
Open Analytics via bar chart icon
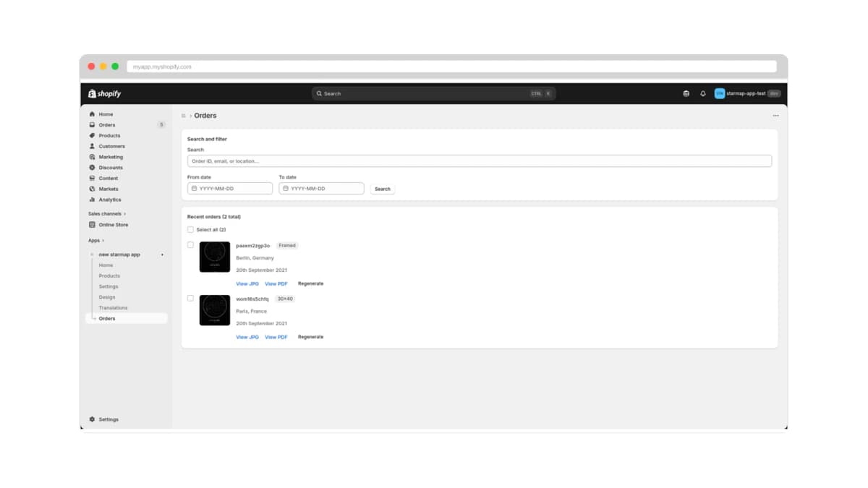[x=92, y=200]
